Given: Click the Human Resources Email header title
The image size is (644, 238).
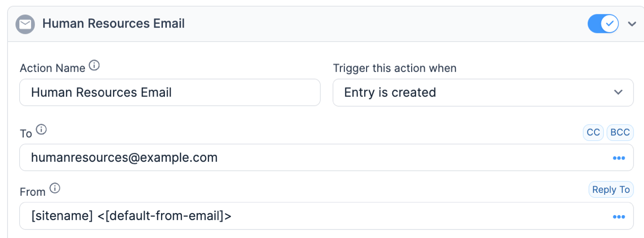Looking at the screenshot, I should pos(113,23).
